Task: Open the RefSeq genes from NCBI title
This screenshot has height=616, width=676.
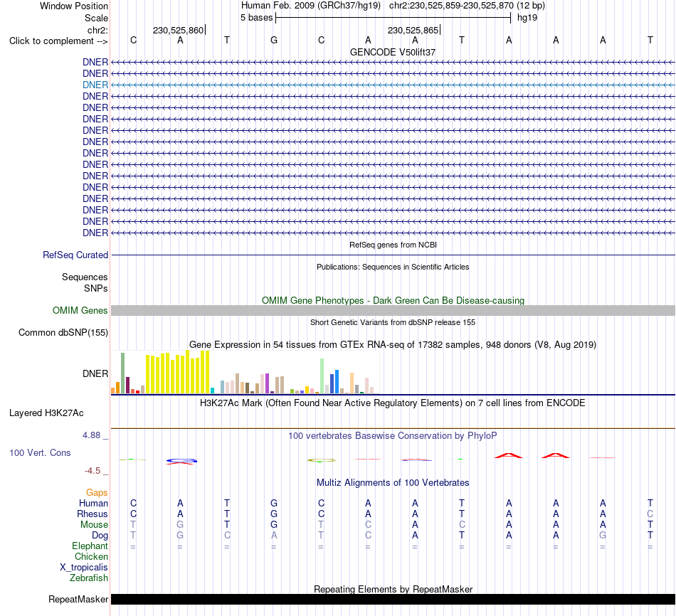Action: (393, 245)
